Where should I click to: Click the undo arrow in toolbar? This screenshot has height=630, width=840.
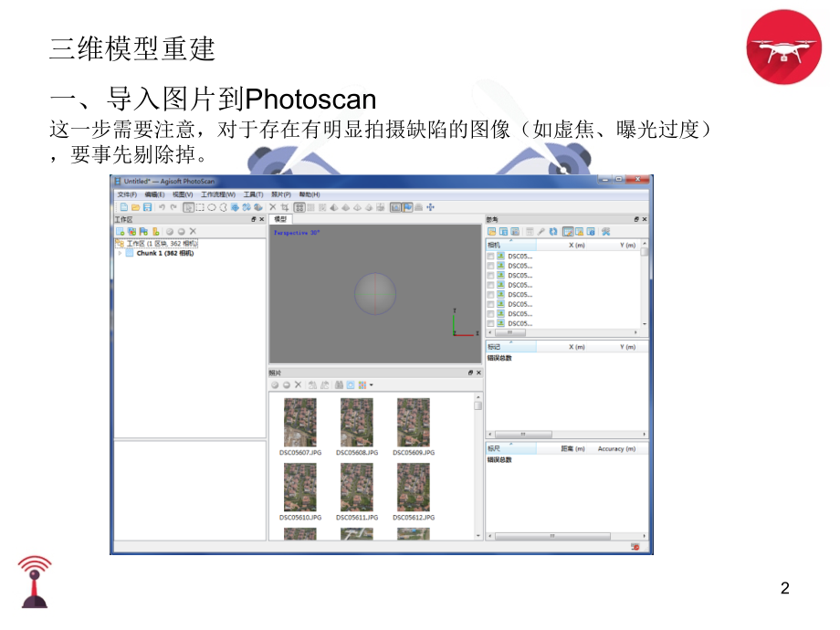pos(162,207)
